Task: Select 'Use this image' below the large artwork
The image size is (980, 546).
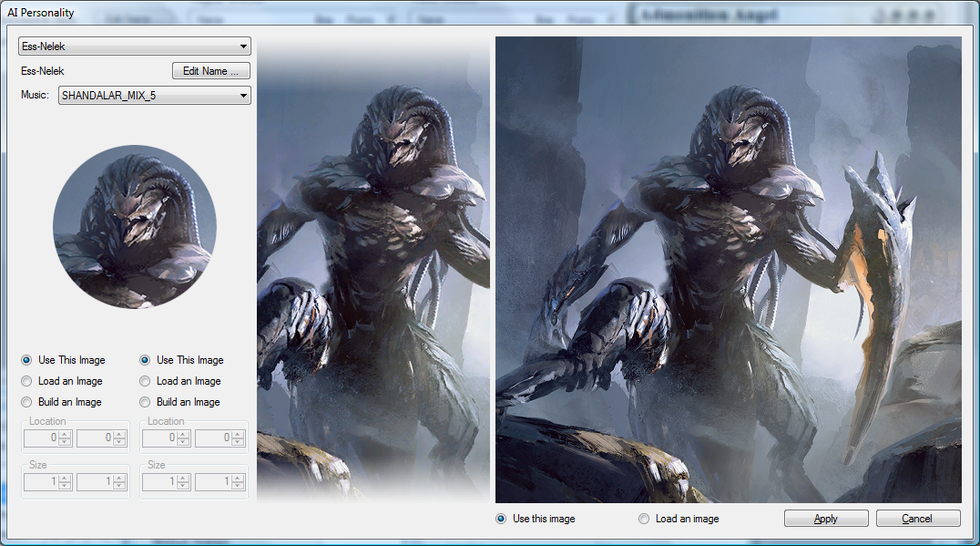Action: point(501,519)
